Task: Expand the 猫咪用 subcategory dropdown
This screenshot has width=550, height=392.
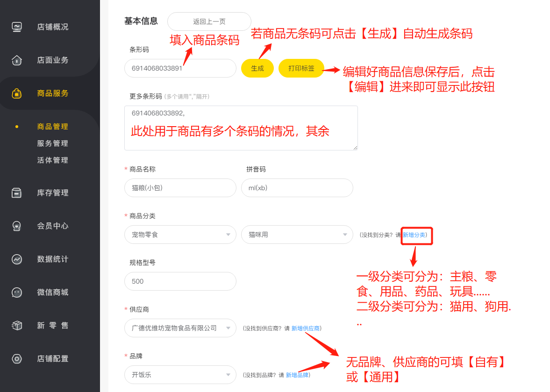Action: tap(297, 235)
